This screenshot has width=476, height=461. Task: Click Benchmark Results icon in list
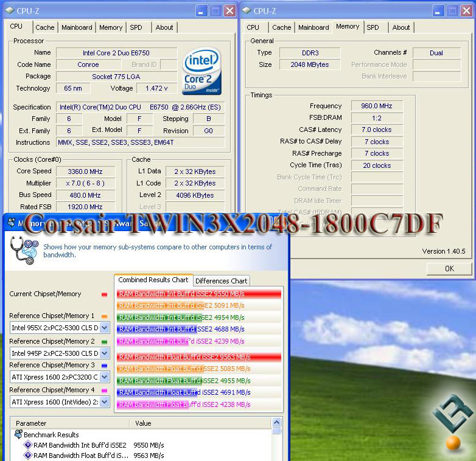pos(18,434)
